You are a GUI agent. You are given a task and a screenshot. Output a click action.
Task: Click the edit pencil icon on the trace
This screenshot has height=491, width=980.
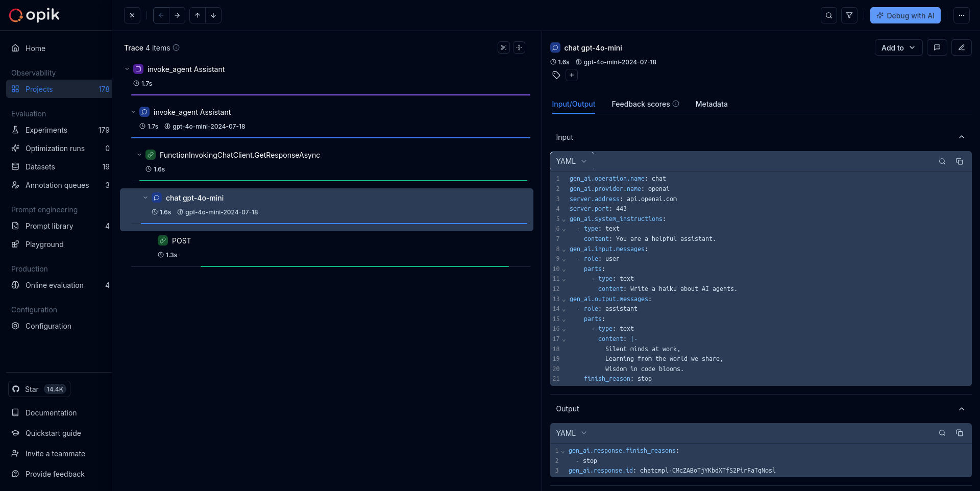click(x=962, y=47)
